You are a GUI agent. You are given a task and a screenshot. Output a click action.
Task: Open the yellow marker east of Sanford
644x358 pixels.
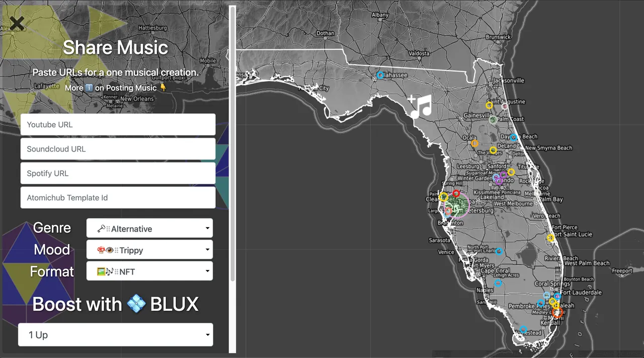[511, 172]
